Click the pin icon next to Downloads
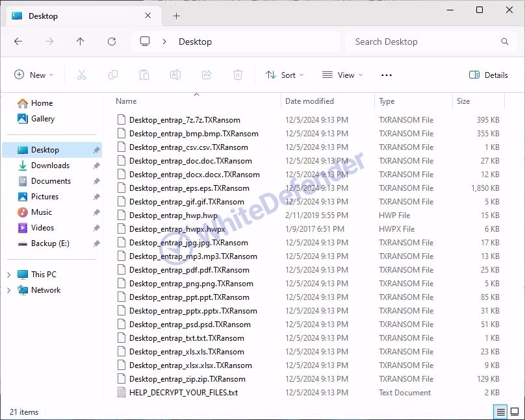525x420 pixels. point(96,166)
